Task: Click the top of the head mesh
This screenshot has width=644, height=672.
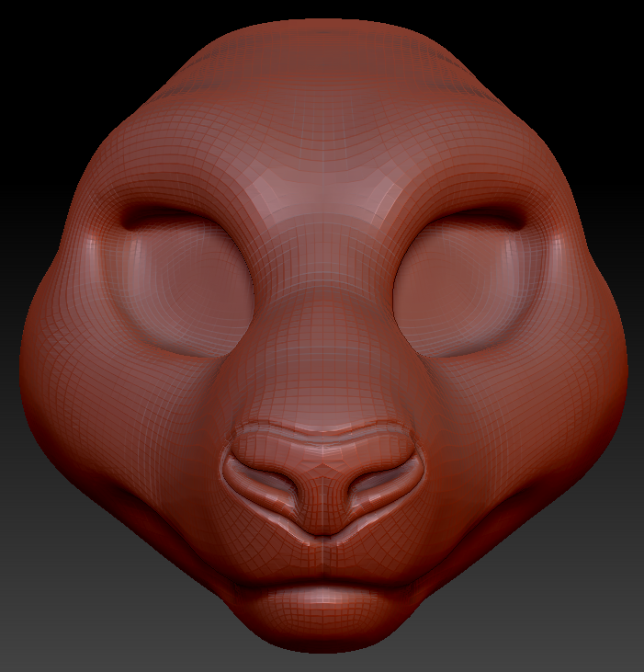Action: pyautogui.click(x=323, y=46)
